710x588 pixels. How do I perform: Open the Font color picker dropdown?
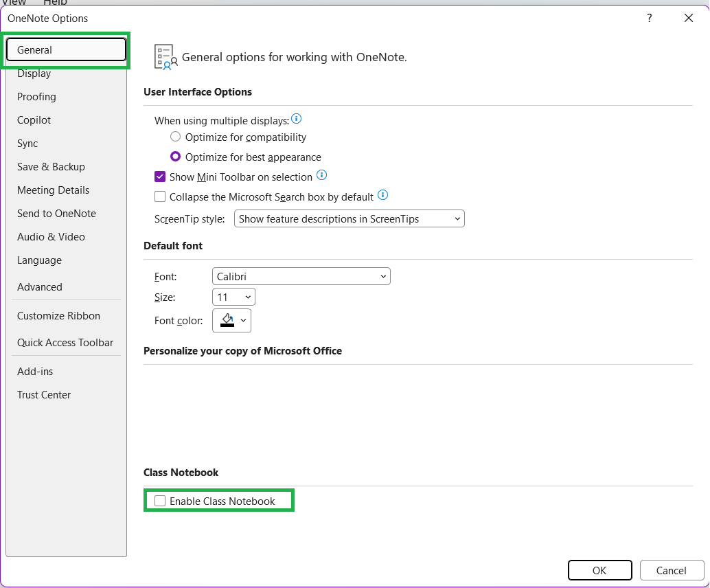231,321
